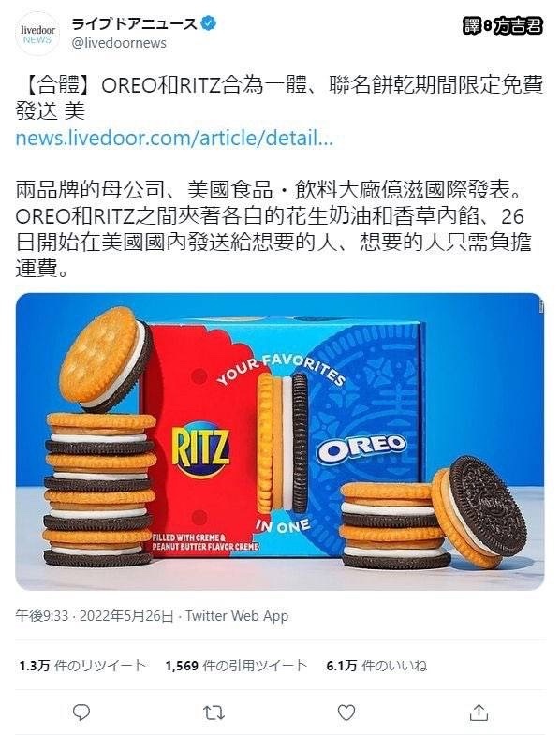View the 1.3万 retweets list
Screen dimensions: 560x735
(82, 665)
